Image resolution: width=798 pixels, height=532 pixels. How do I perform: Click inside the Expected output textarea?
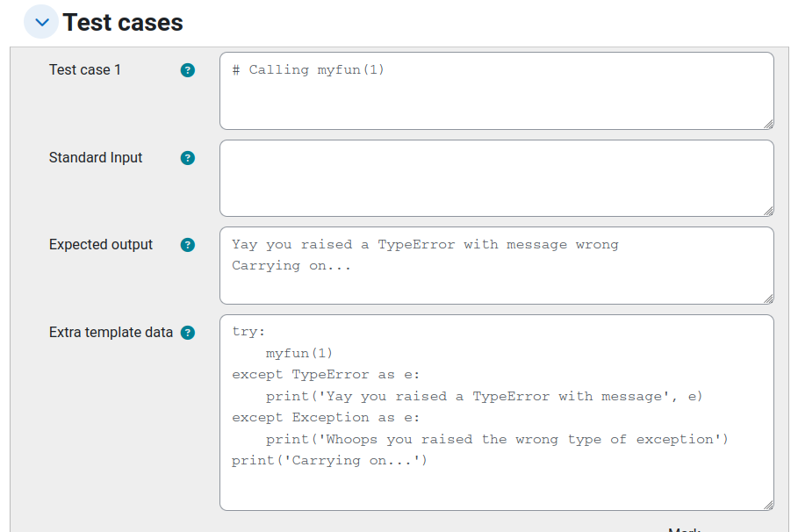coord(497,266)
